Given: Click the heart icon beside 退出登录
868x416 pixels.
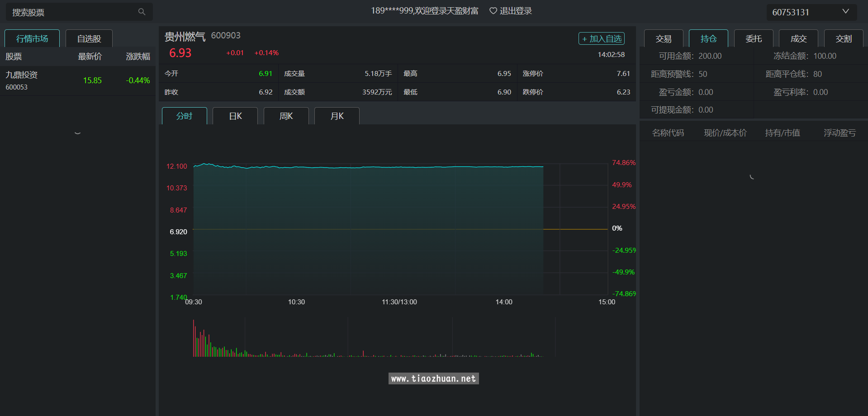Looking at the screenshot, I should 493,11.
